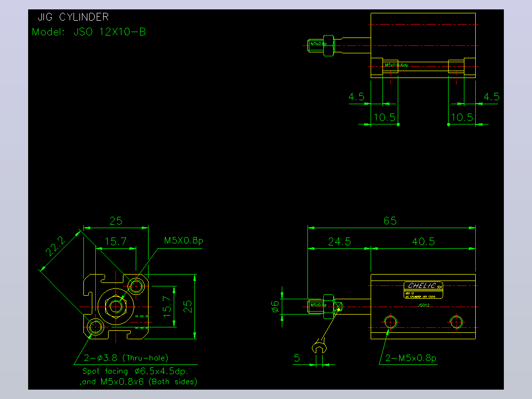
Task: Select the CHELIC nameplate on cylinder body
Action: 423,290
